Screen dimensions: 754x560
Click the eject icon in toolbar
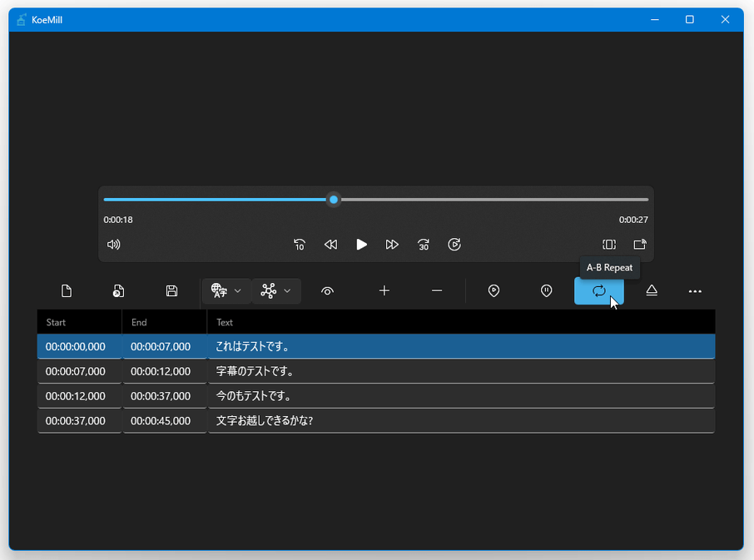coord(652,291)
